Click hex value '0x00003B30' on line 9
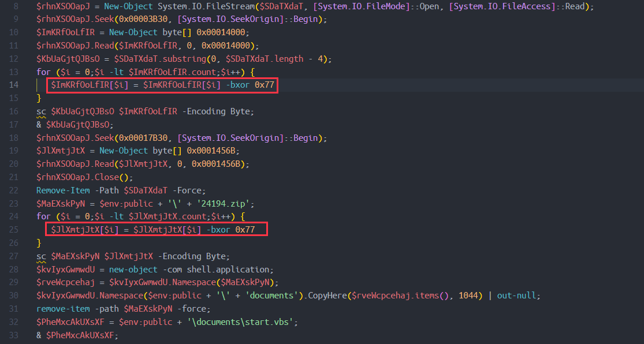 [x=143, y=19]
